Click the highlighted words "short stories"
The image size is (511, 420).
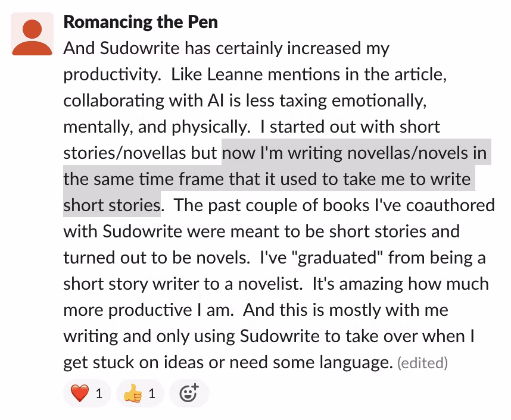pyautogui.click(x=111, y=205)
